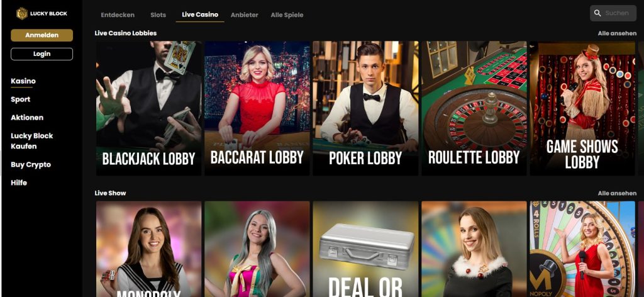The image size is (644, 297).
Task: Open the Anbieter tab
Action: (x=245, y=15)
